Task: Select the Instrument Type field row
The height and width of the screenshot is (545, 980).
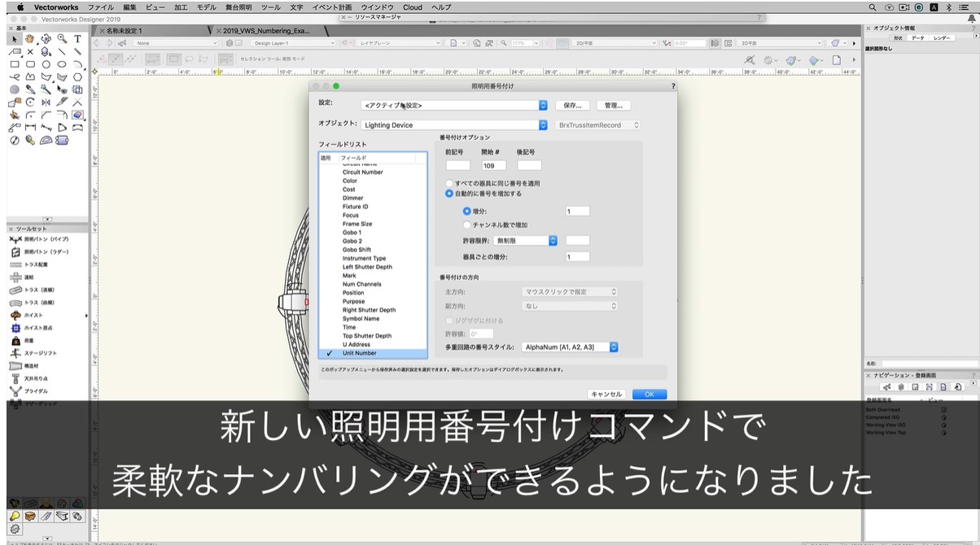Action: [x=372, y=259]
